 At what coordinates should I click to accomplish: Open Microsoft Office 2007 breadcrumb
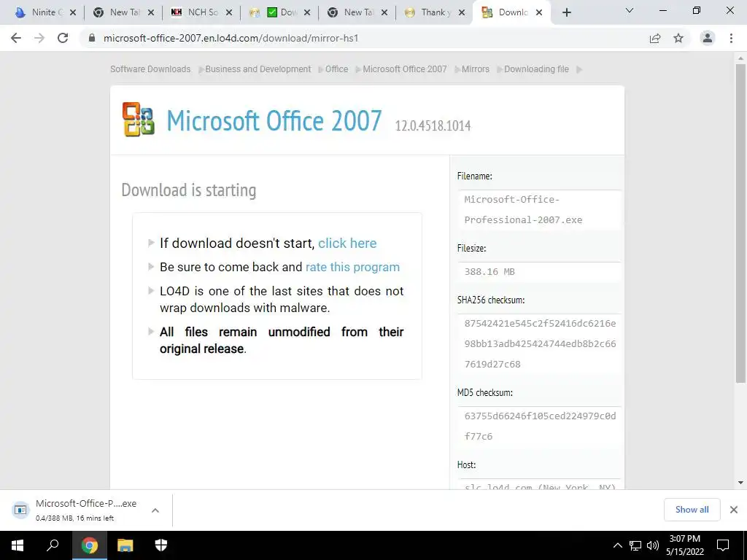tap(404, 69)
